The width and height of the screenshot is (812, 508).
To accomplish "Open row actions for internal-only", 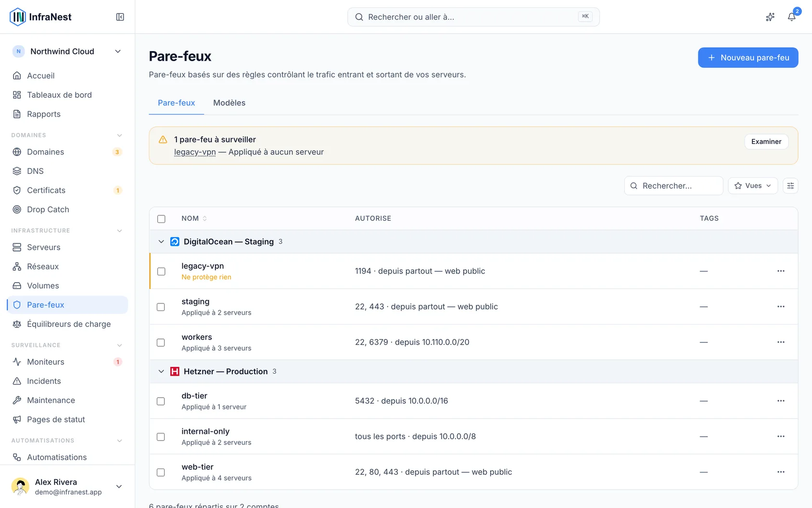I will [x=781, y=437].
